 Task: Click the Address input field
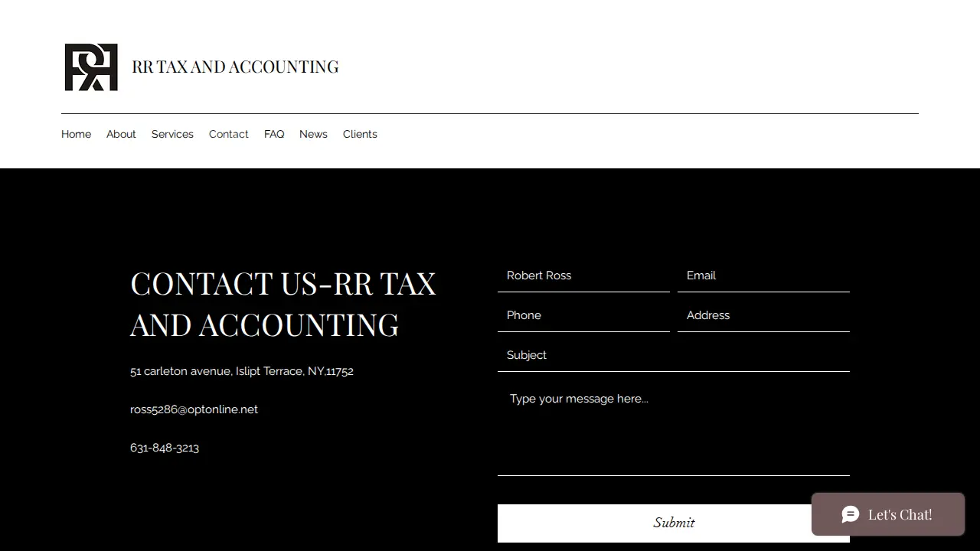click(763, 315)
